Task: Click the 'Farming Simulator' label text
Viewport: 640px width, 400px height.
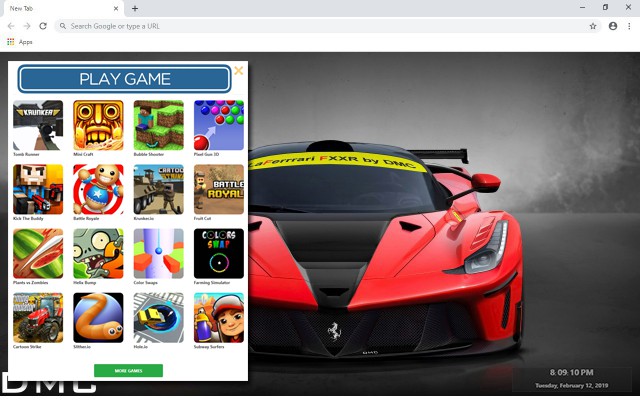Action: (x=212, y=282)
